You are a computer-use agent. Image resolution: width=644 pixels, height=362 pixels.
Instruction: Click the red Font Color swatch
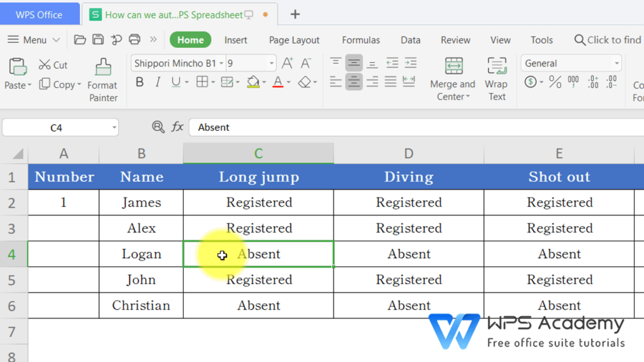point(277,82)
